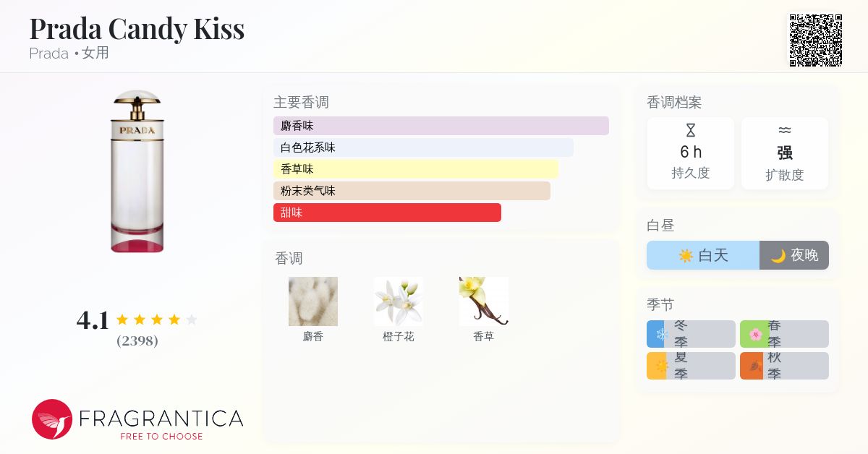This screenshot has width=868, height=454.
Task: Open the (2398) votes link
Action: point(137,341)
